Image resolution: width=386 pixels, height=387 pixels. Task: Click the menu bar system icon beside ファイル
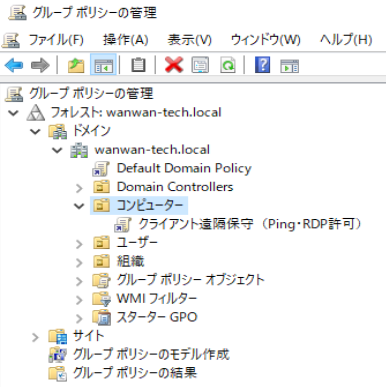pyautogui.click(x=11, y=41)
